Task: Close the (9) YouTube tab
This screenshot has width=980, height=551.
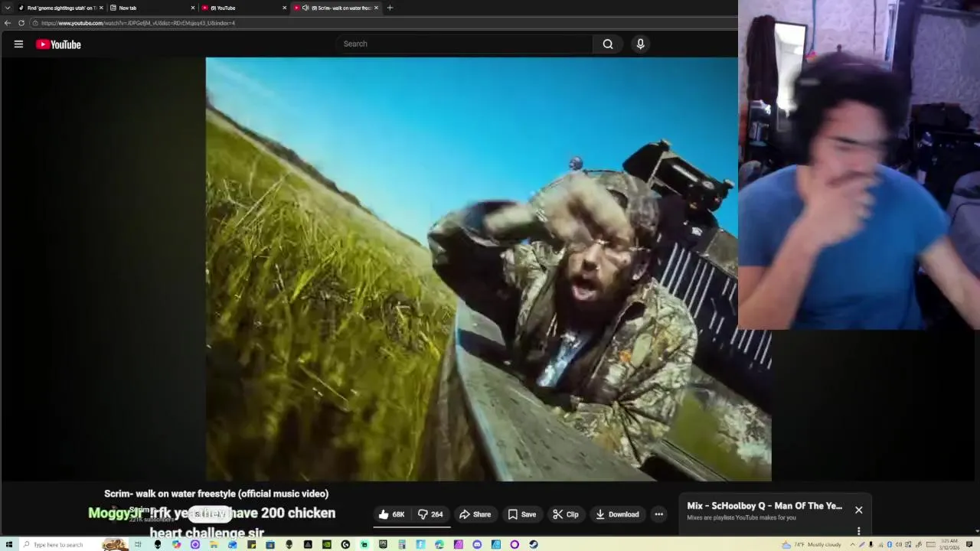Action: [x=285, y=8]
